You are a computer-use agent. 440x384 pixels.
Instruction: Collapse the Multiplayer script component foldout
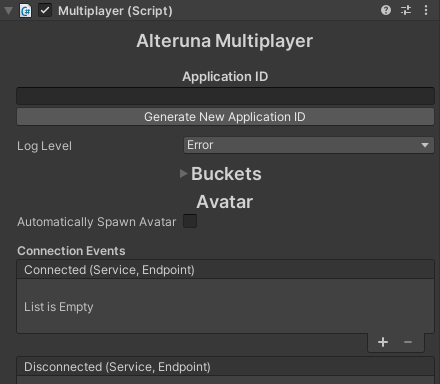point(9,11)
